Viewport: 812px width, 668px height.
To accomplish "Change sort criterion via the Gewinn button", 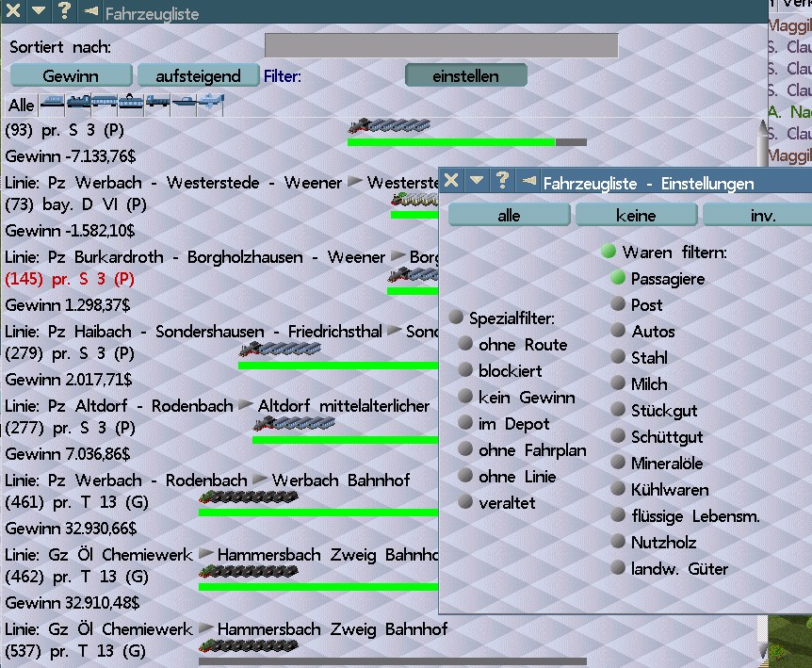I will click(x=72, y=75).
